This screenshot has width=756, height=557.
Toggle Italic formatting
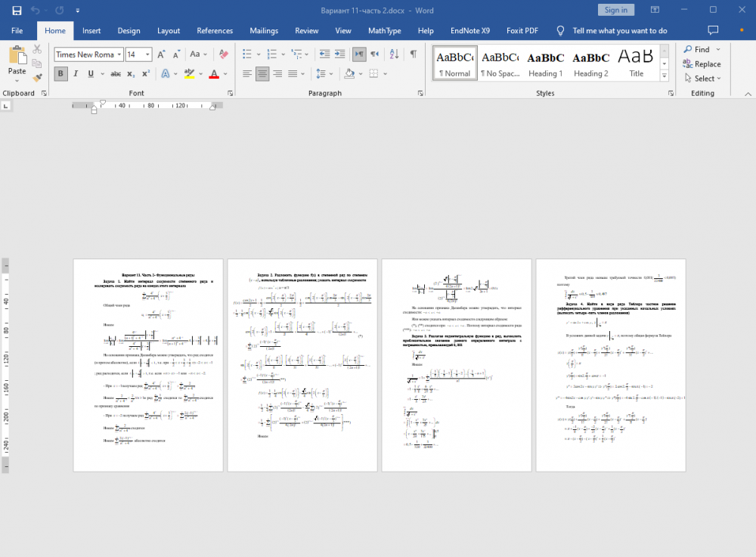(76, 74)
